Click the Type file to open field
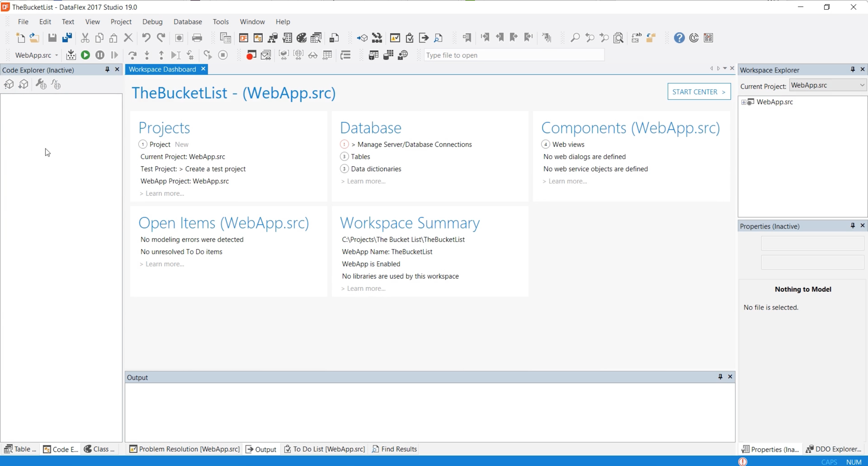Viewport: 868px width, 466px height. 514,55
